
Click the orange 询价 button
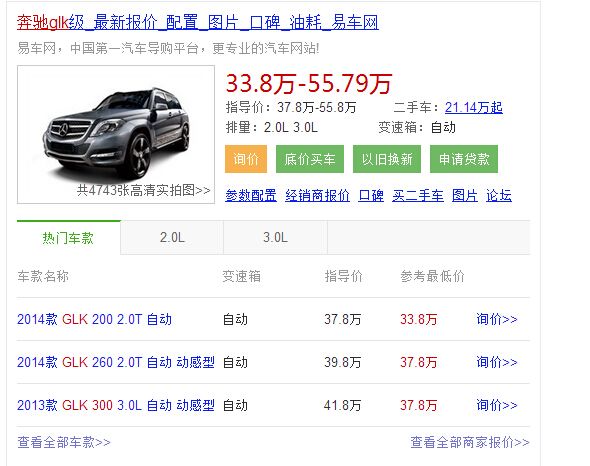tap(246, 159)
